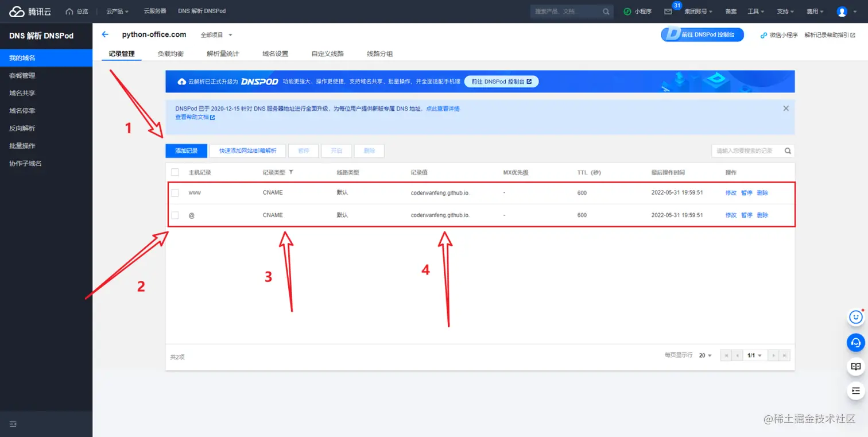
Task: Open the 解析记录帮助指引 help guide link
Action: tap(831, 35)
